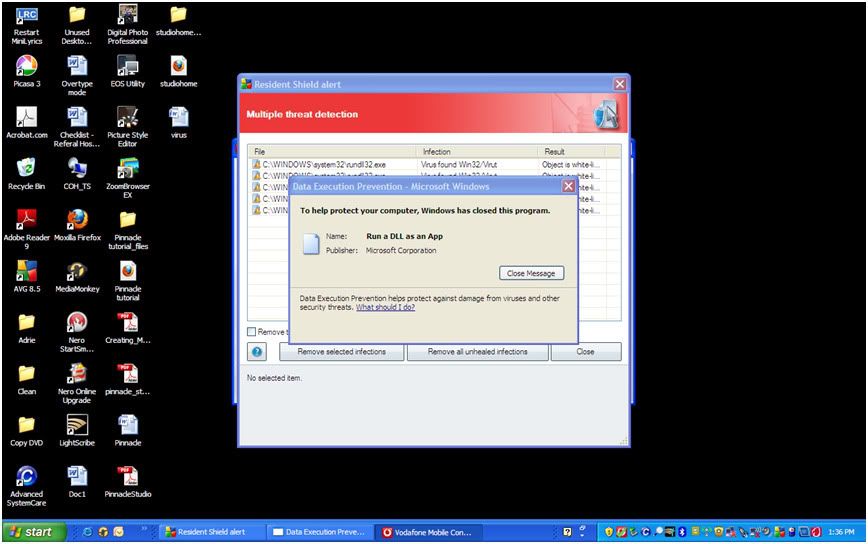Open the Picasa 3 desktop icon

pos(27,72)
